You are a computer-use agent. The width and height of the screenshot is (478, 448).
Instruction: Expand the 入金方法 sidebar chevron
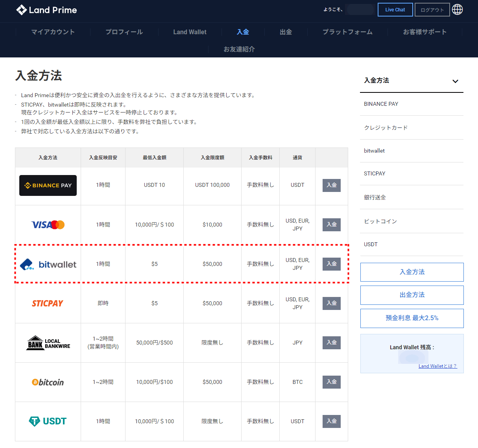(x=455, y=81)
